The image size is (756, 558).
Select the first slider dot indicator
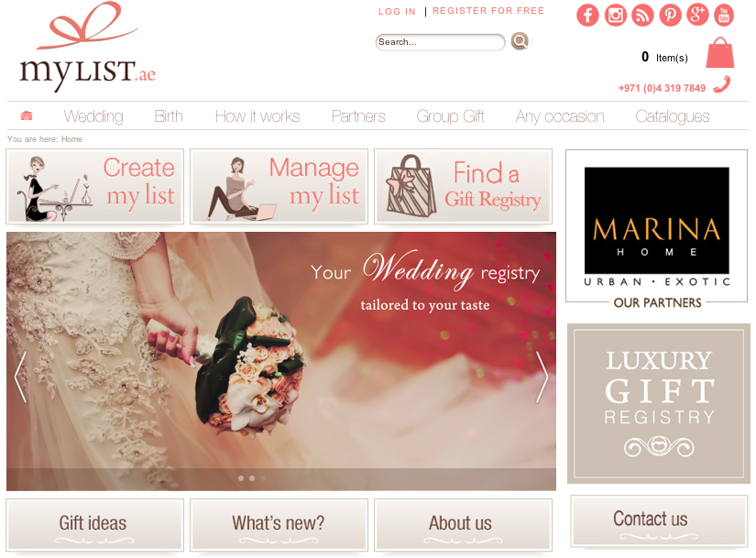241,478
